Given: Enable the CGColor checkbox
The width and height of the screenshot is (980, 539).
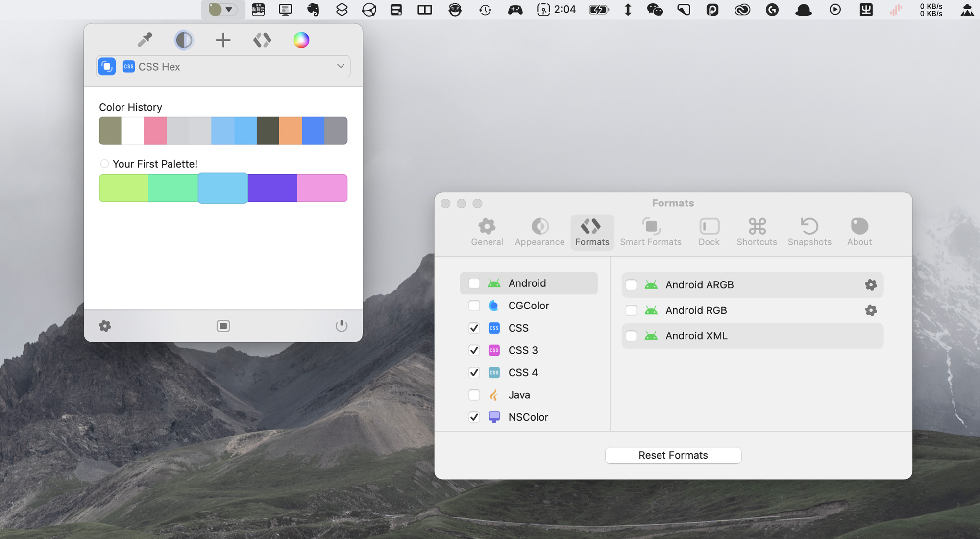Looking at the screenshot, I should click(474, 306).
